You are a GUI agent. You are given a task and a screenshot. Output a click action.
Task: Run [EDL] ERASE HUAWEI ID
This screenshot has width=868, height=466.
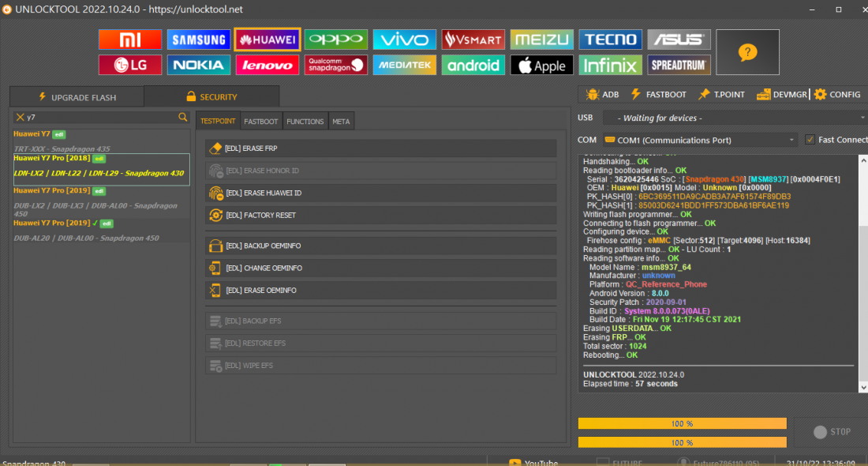pyautogui.click(x=381, y=193)
